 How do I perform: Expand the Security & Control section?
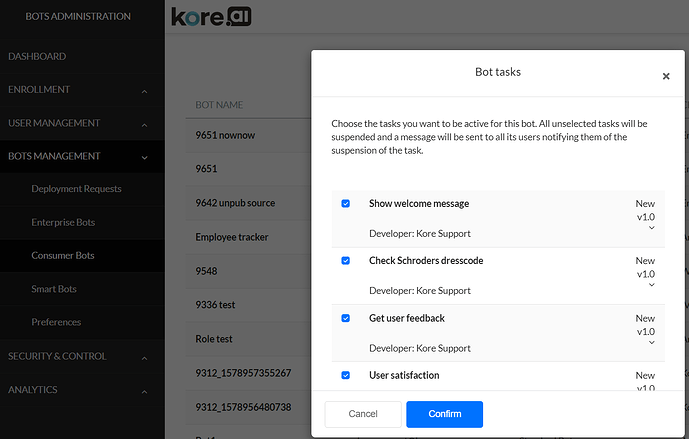[x=145, y=357]
